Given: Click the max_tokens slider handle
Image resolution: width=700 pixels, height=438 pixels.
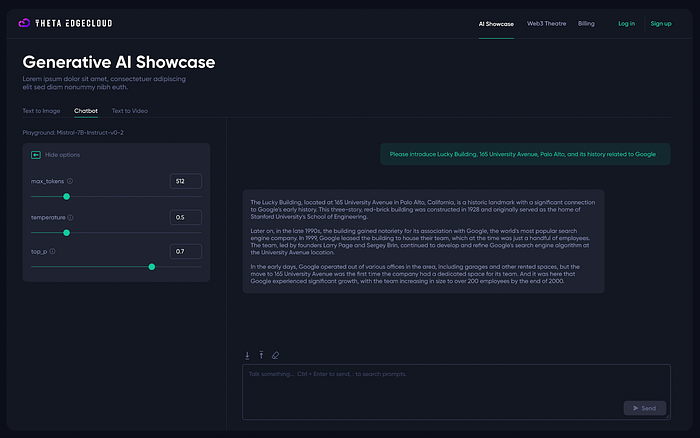Looking at the screenshot, I should pyautogui.click(x=67, y=196).
